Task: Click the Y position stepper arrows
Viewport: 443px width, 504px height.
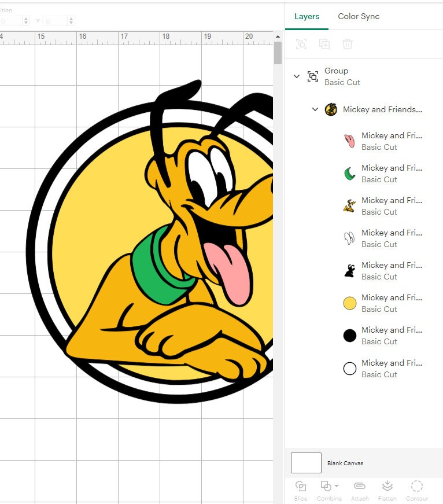Action: [71, 21]
